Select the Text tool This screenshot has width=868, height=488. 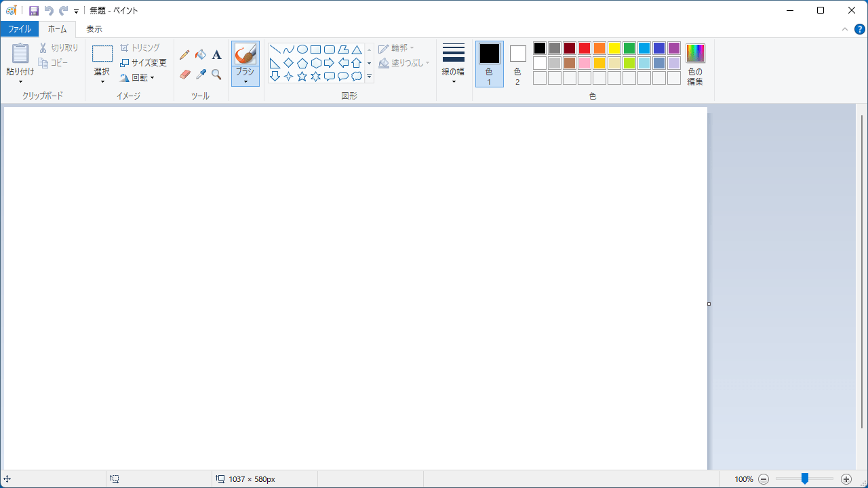216,55
